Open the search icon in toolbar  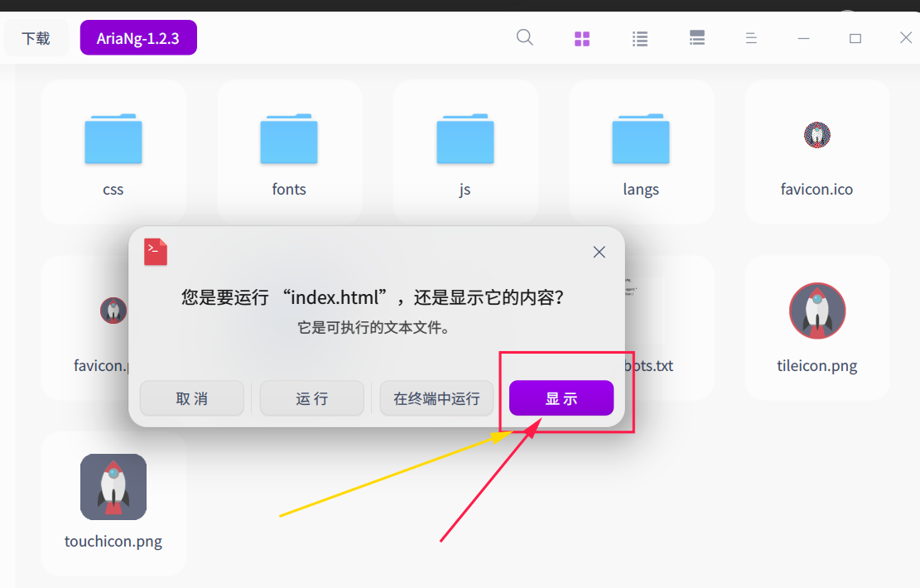524,37
